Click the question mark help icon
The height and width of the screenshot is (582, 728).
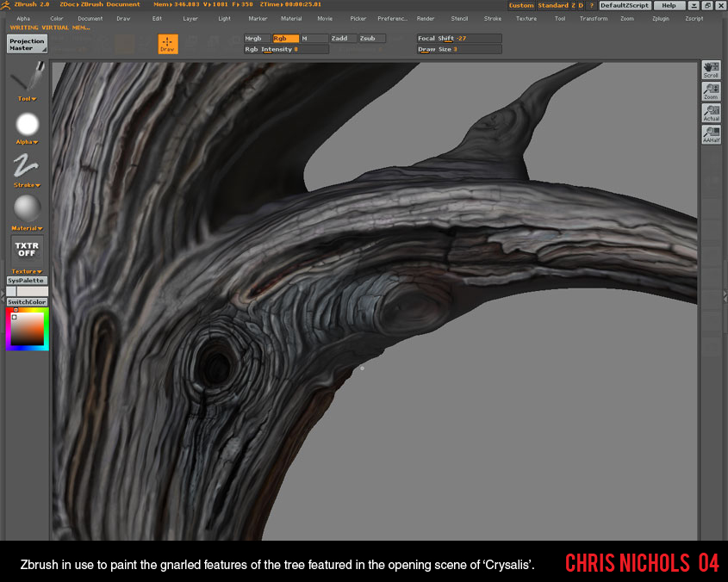tap(592, 5)
